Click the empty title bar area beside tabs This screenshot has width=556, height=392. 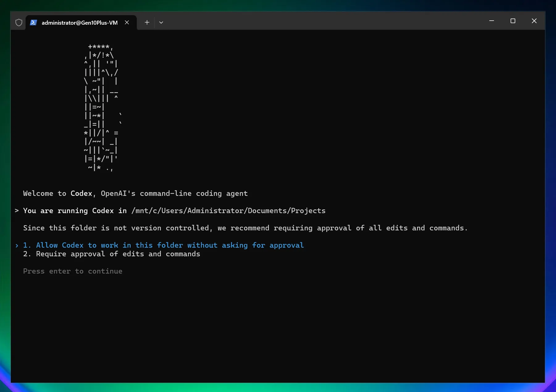[309, 22]
